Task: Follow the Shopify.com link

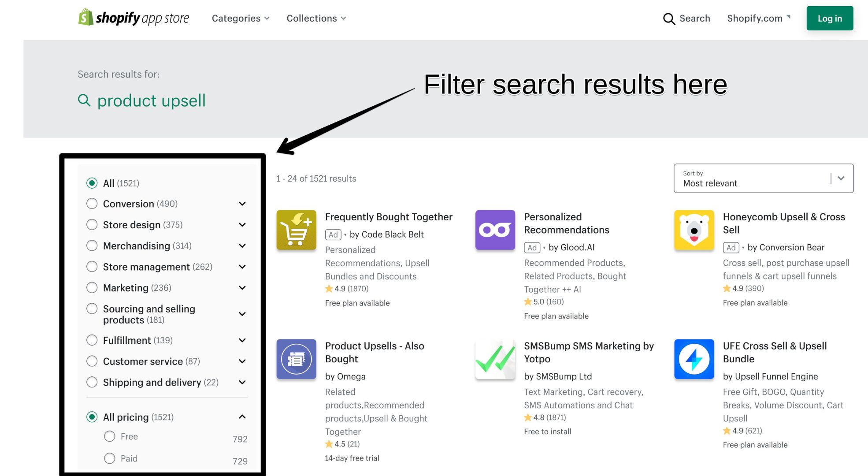Action: [759, 19]
